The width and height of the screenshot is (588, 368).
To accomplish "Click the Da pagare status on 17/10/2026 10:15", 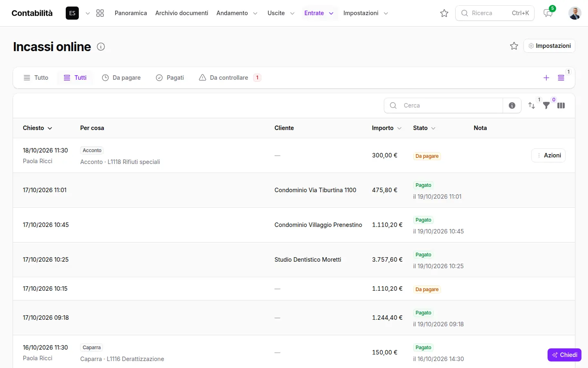I will click(x=427, y=289).
